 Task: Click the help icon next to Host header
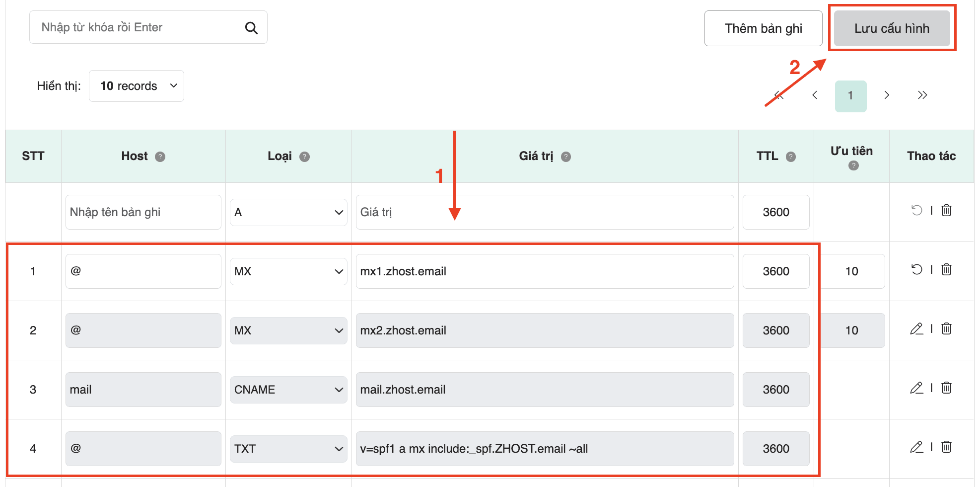[160, 156]
